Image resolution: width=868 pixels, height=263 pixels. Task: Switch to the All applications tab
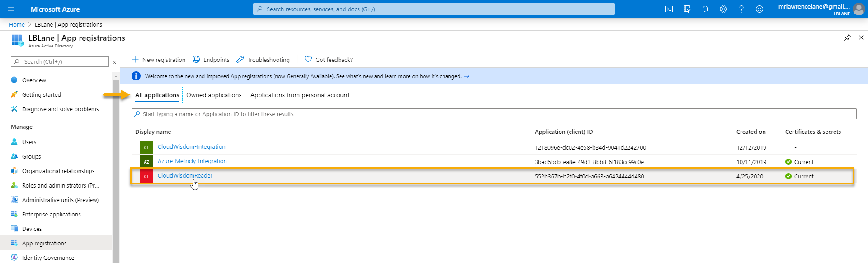tap(157, 95)
